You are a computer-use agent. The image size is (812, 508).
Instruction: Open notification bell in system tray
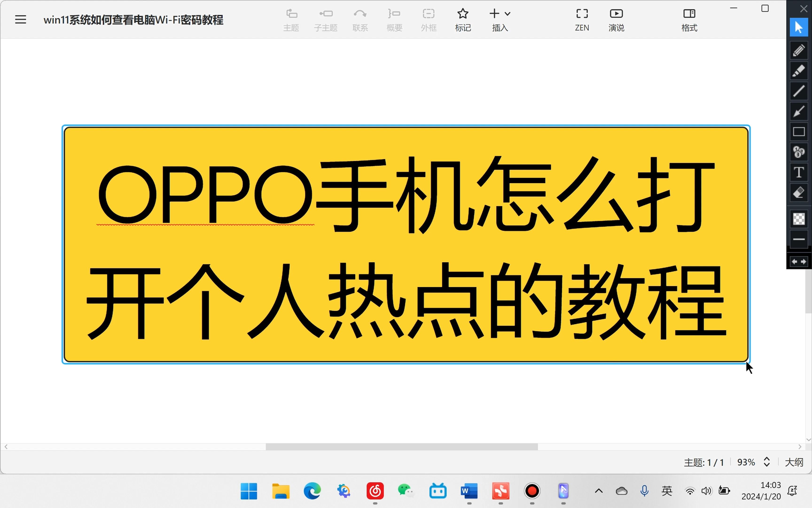[x=792, y=491]
